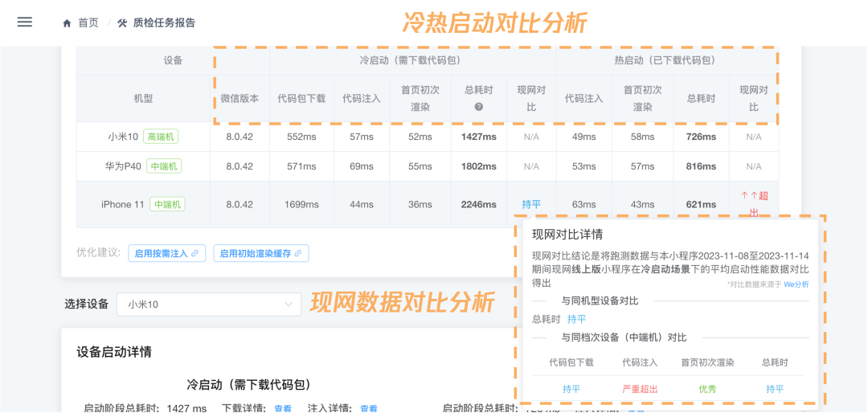Click the 启用按需注入 suggestion button
This screenshot has height=413, width=868.
(166, 254)
